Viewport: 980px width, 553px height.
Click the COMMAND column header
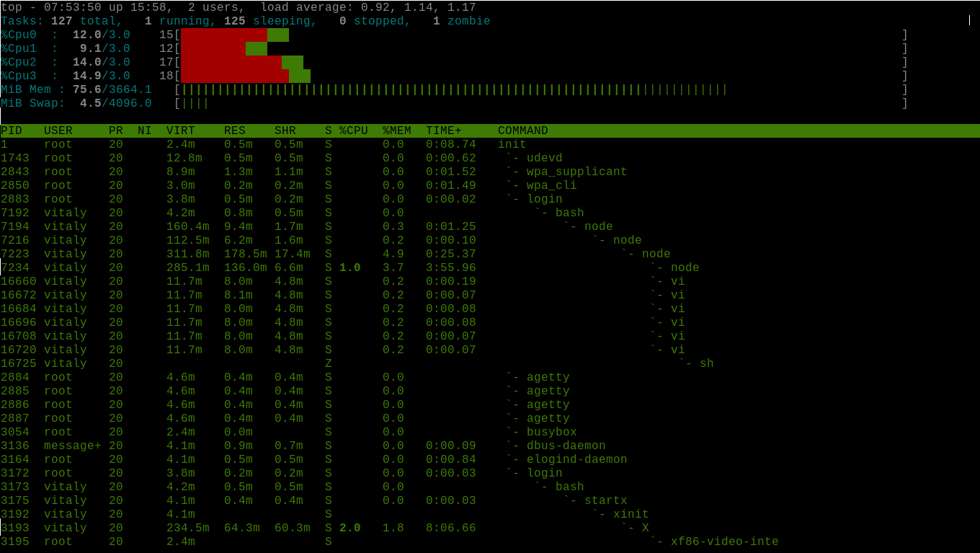522,130
